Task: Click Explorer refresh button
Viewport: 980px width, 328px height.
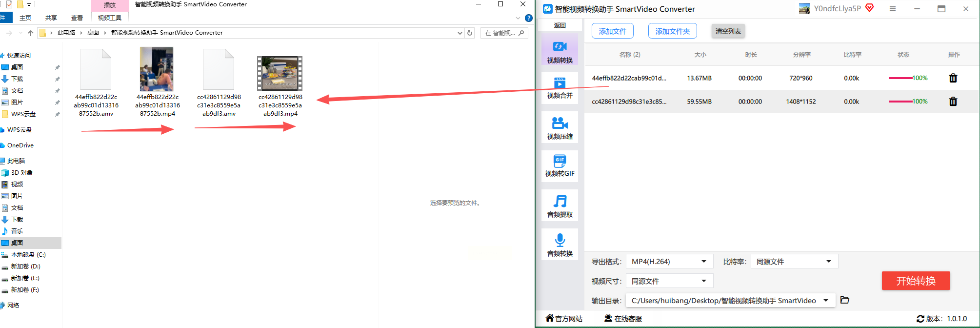Action: coord(470,33)
